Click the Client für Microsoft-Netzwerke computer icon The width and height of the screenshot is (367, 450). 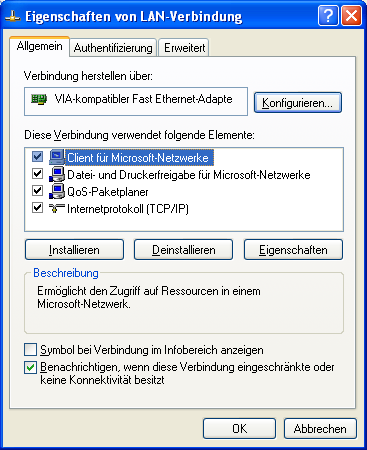tap(57, 157)
